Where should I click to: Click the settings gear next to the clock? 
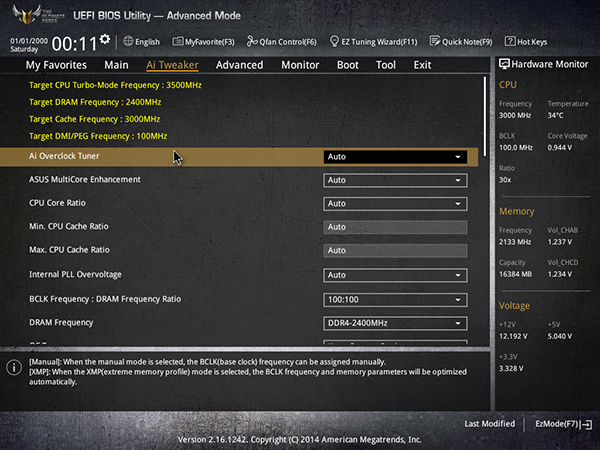point(105,39)
